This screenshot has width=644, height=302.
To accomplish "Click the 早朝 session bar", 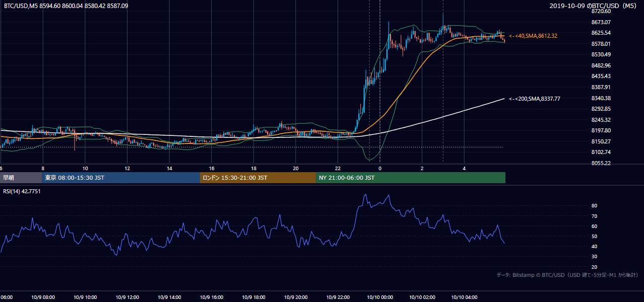I will pos(21,178).
